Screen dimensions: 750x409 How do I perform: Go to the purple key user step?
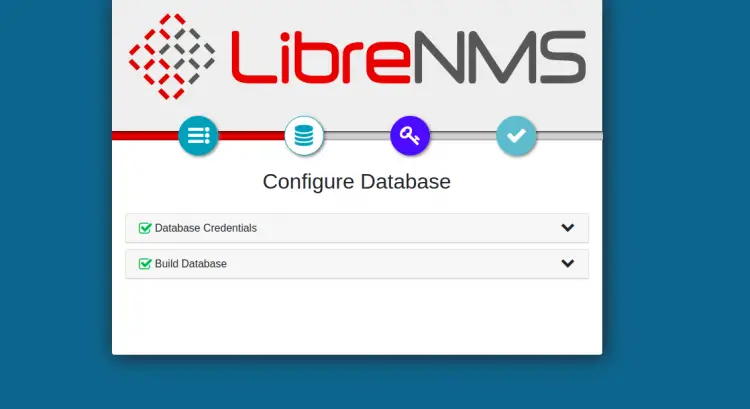tap(410, 136)
